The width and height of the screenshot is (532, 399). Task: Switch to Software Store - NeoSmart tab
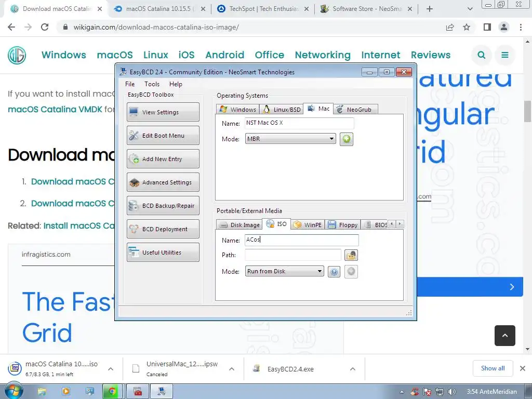[366, 9]
